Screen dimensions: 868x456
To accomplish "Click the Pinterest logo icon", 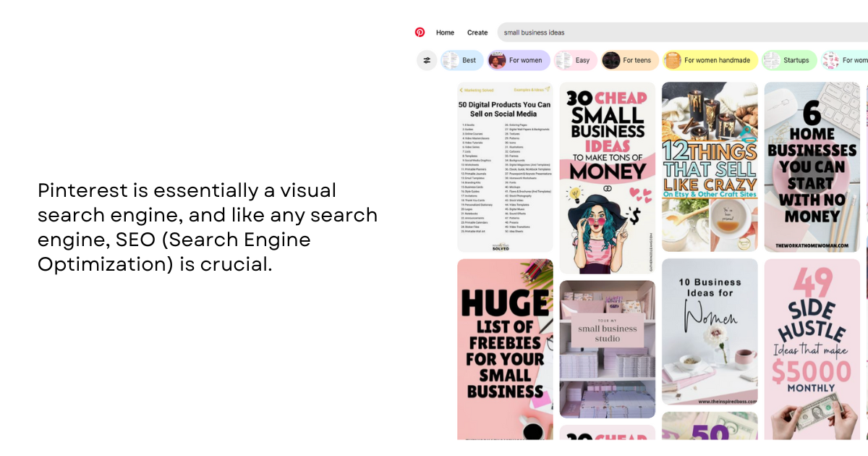I will point(420,33).
